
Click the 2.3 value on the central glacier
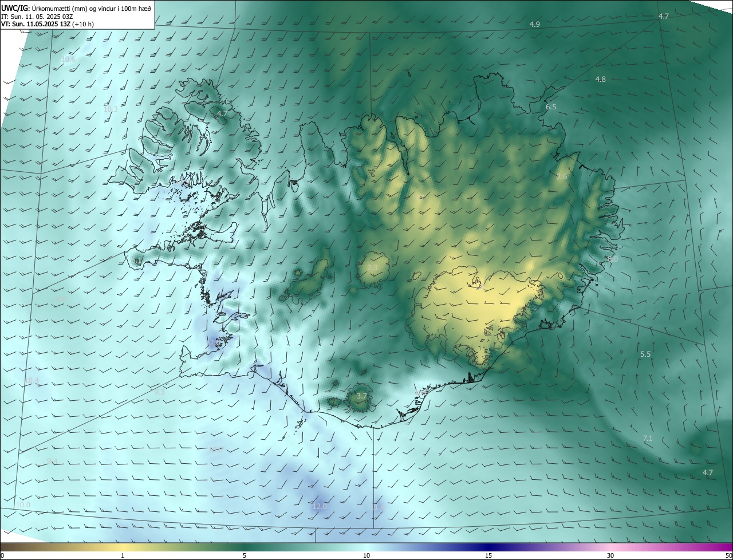click(372, 267)
